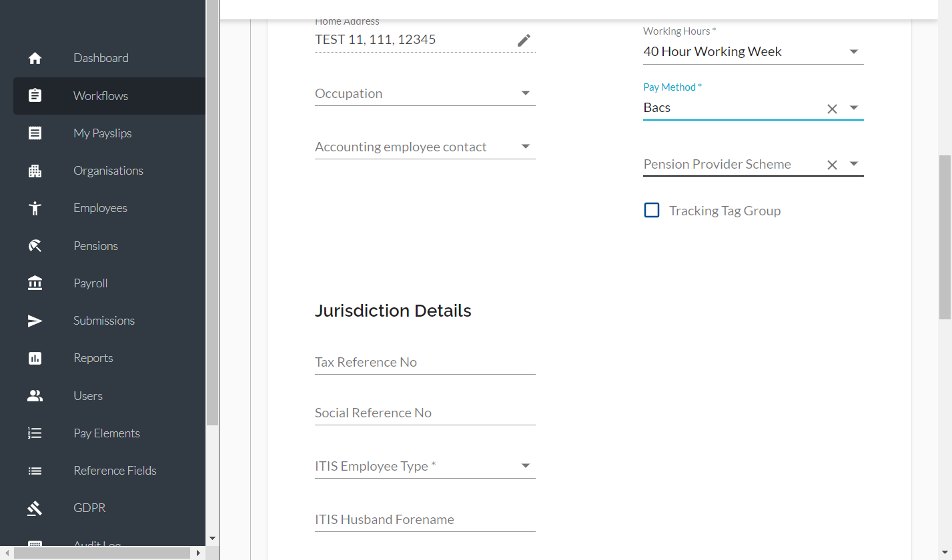Click the ITIS Husband Forename field

tap(425, 520)
